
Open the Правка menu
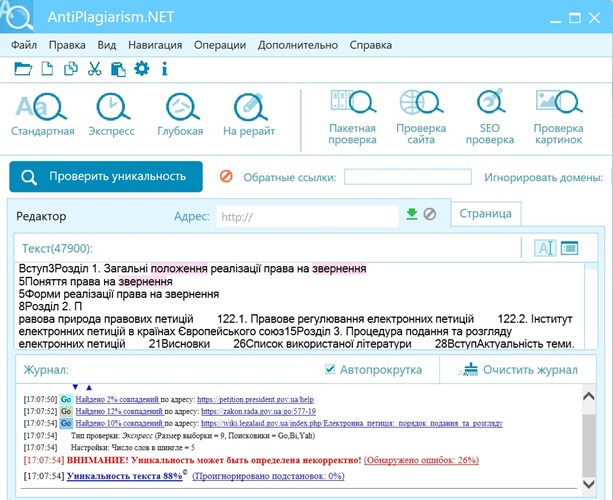67,45
